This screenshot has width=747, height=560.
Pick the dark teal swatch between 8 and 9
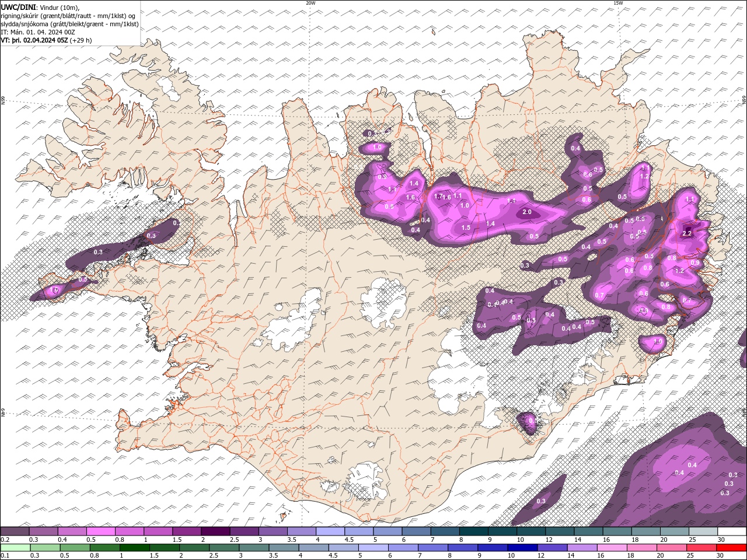tap(473, 531)
